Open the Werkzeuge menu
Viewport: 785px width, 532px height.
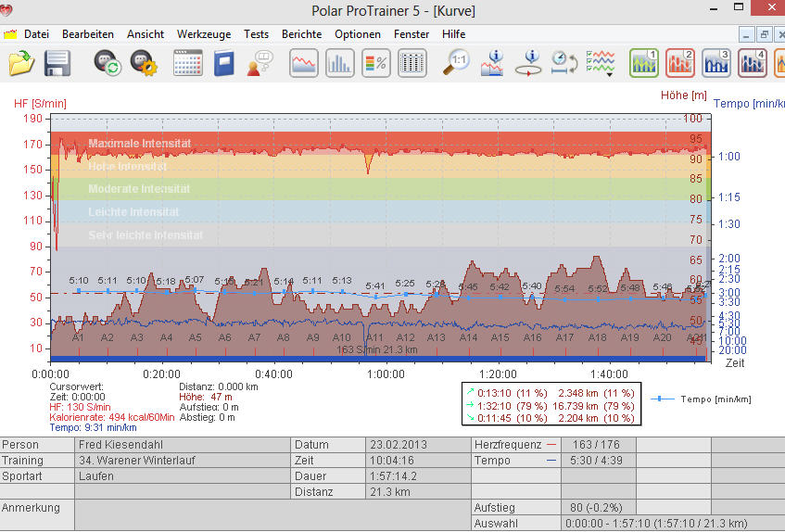pyautogui.click(x=204, y=34)
